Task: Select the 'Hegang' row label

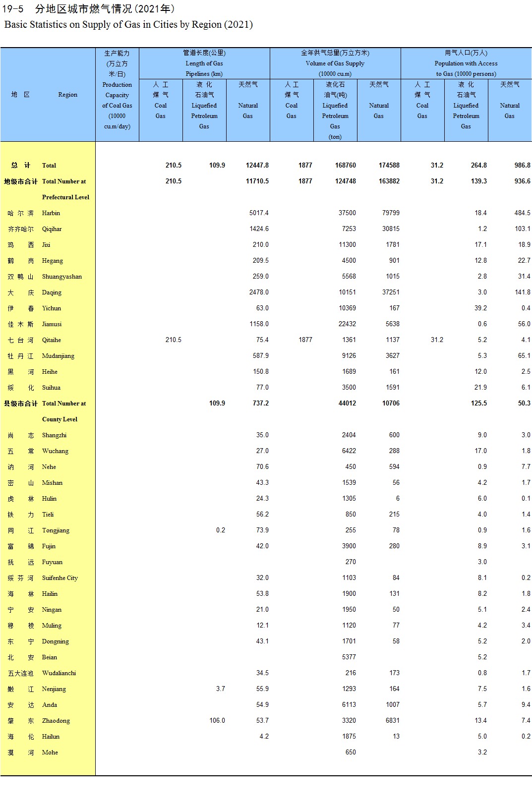Action: (53, 261)
